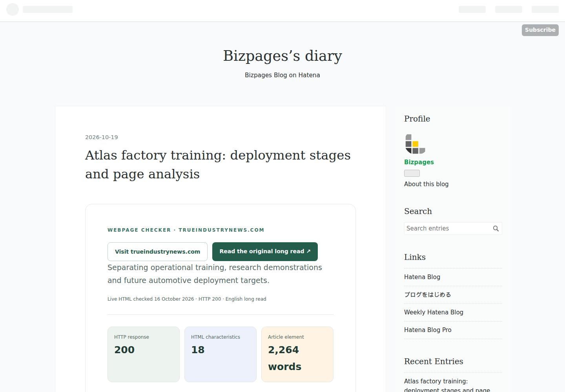Click the Article element 2,264 words card
The height and width of the screenshot is (392, 565).
(297, 354)
